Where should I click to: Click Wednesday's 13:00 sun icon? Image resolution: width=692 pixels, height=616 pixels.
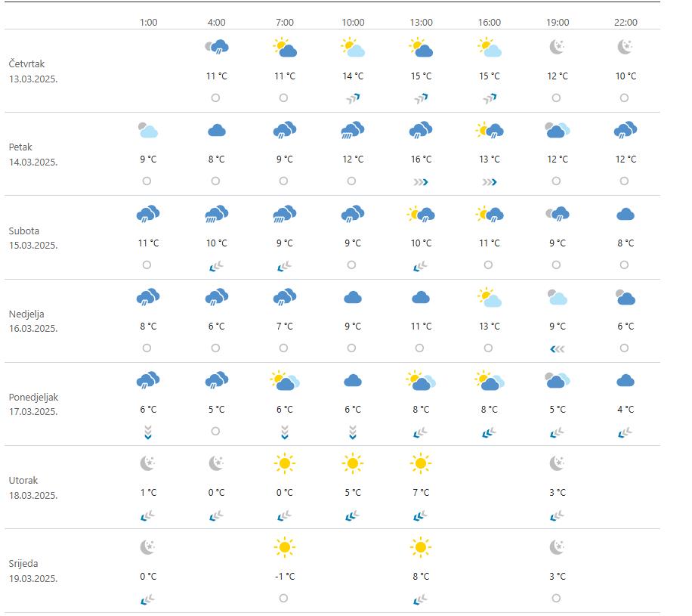point(421,546)
